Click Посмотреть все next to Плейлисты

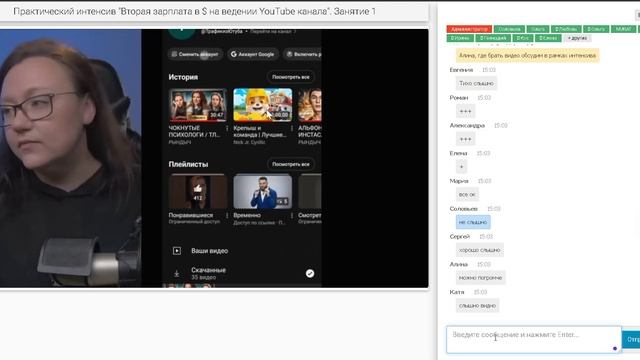(291, 164)
